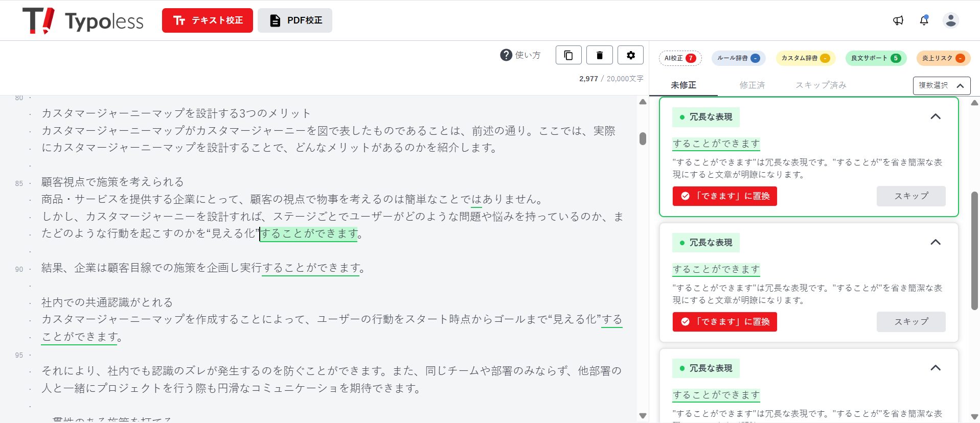The height and width of the screenshot is (423, 980).
Task: Click the line beginning それにより、社内でも
Action: 331,371
